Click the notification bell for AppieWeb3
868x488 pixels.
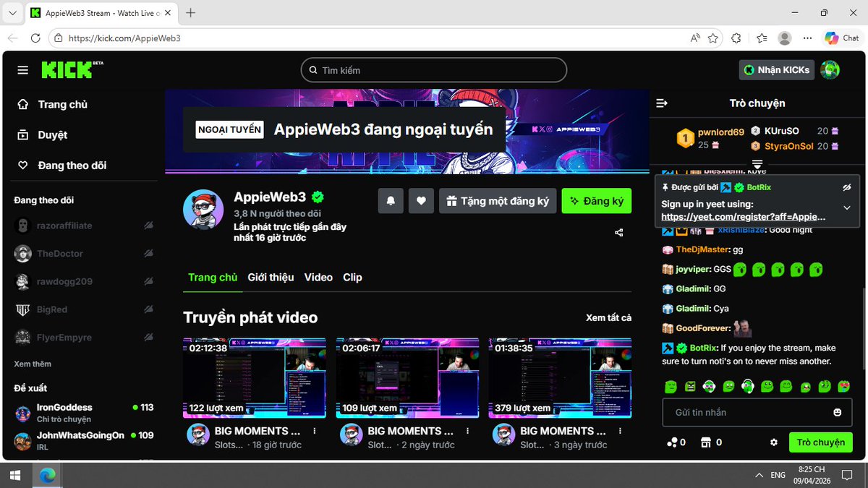(x=391, y=201)
